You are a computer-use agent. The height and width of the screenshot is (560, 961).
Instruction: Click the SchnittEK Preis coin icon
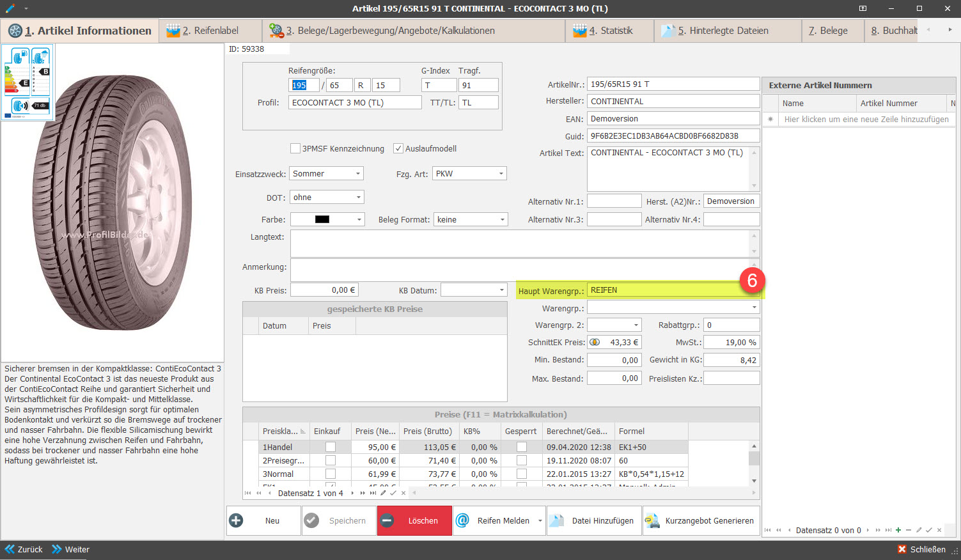(595, 343)
